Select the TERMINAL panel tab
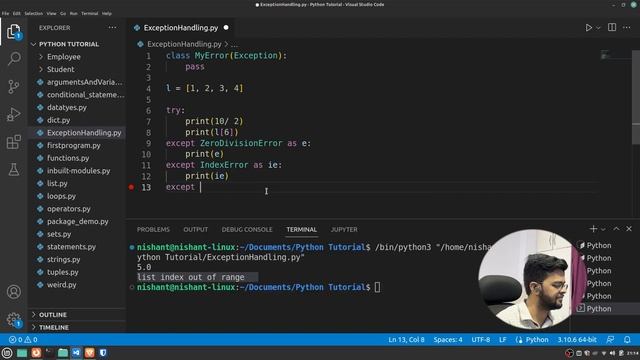 coord(301,229)
